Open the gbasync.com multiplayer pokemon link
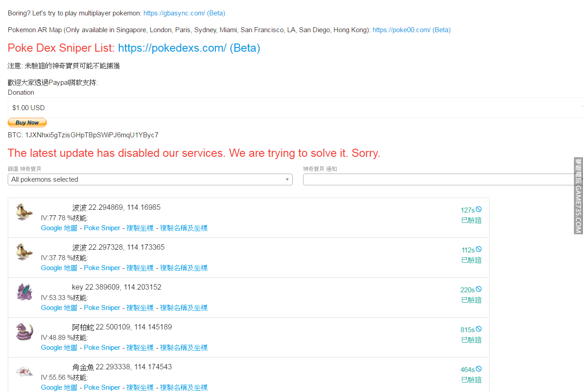This screenshot has height=392, width=583. 184,13
